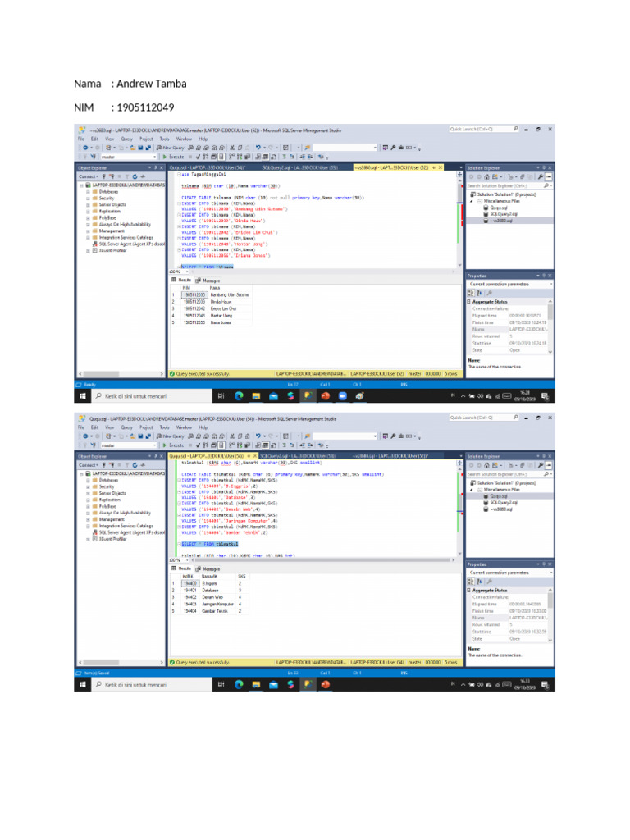This screenshot has height=840, width=630.
Task: Open the Messages tab in top results pane
Action: point(208,281)
